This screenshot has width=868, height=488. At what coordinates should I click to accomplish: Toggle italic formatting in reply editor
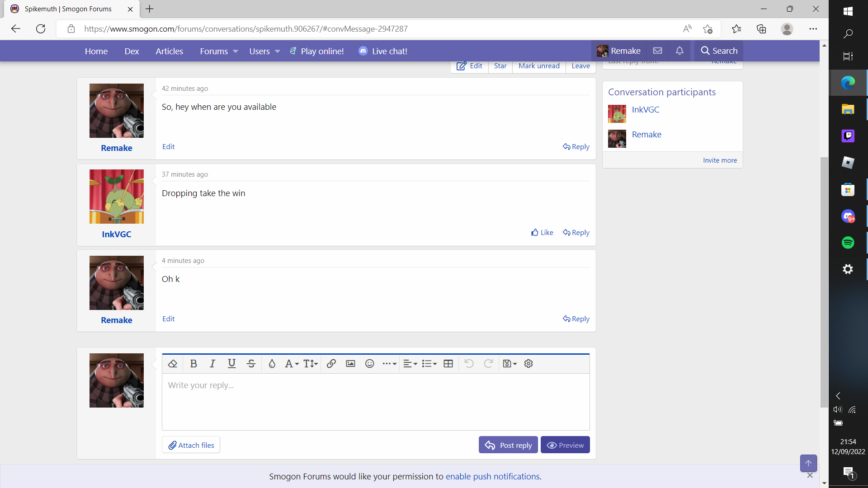click(x=212, y=364)
